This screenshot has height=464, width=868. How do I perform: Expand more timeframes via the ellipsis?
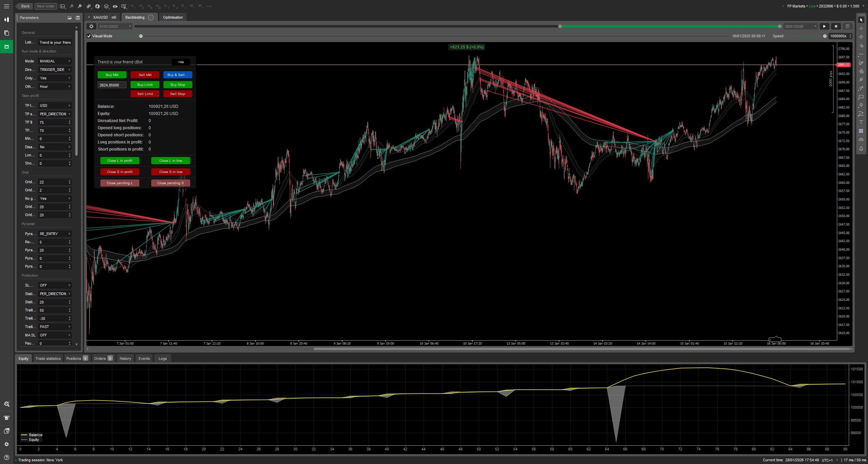210,6
